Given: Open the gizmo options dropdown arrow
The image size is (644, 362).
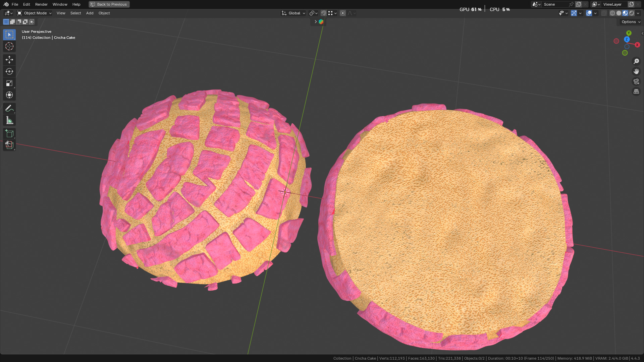Looking at the screenshot, I should pyautogui.click(x=580, y=13).
